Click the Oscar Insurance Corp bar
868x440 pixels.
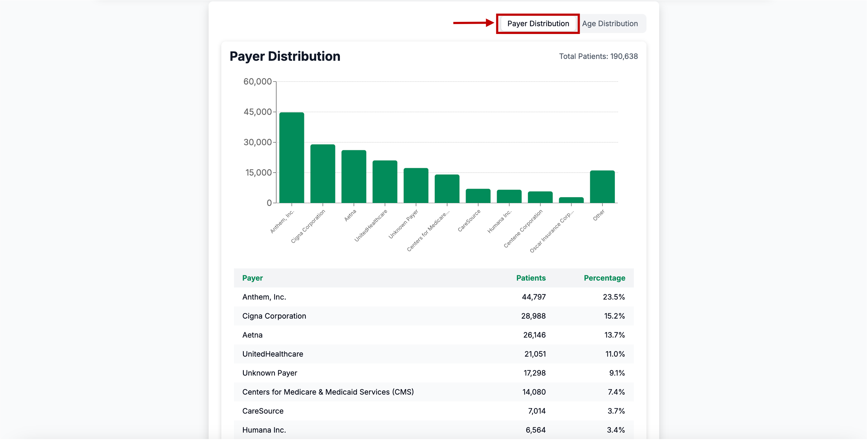click(571, 200)
